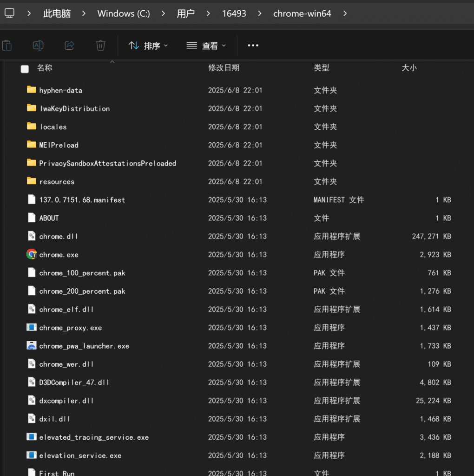Click the resources folder icon
Screen dimensions: 474x476
(x=32, y=181)
